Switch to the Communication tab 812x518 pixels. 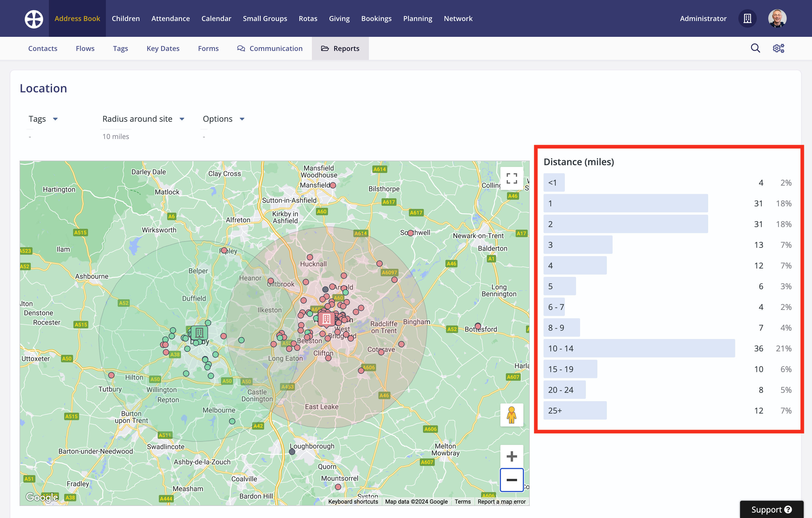coord(270,49)
